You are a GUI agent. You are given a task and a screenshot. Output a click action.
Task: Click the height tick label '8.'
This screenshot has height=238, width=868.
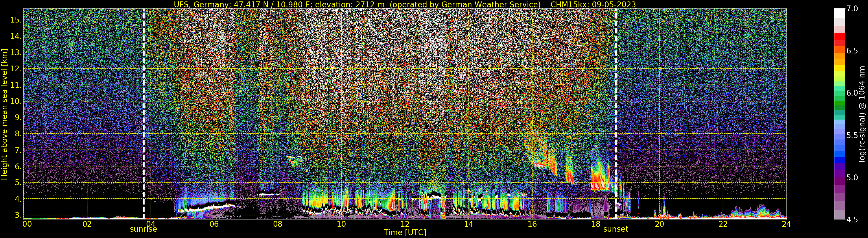click(x=18, y=134)
